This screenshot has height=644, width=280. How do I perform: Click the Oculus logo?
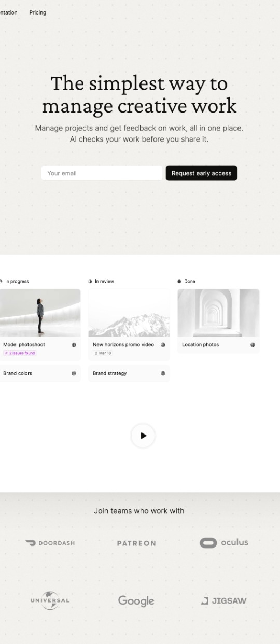[224, 543]
